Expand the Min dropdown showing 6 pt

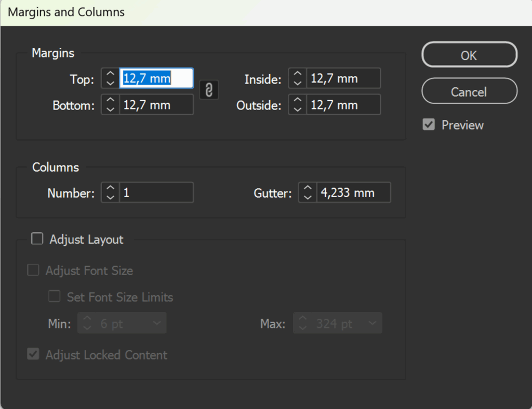coord(157,323)
